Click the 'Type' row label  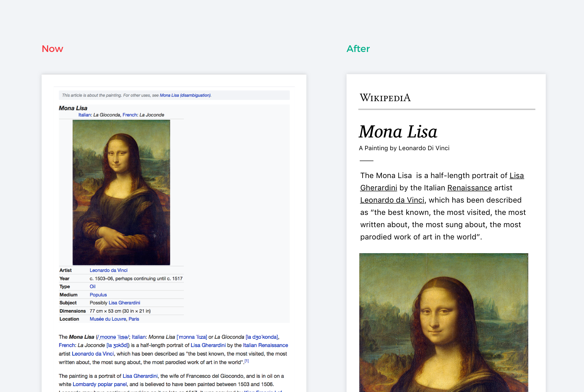(x=65, y=286)
